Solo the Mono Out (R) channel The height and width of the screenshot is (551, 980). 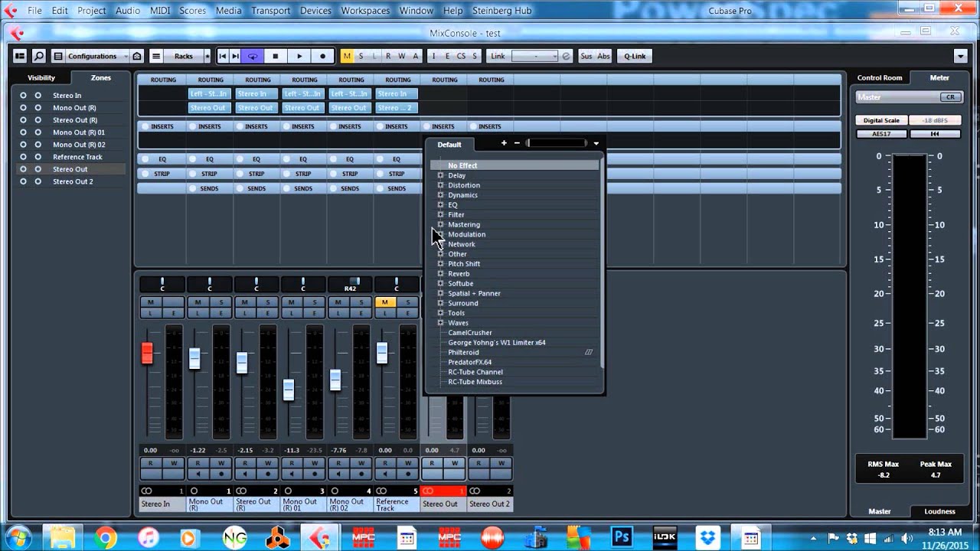coord(220,302)
